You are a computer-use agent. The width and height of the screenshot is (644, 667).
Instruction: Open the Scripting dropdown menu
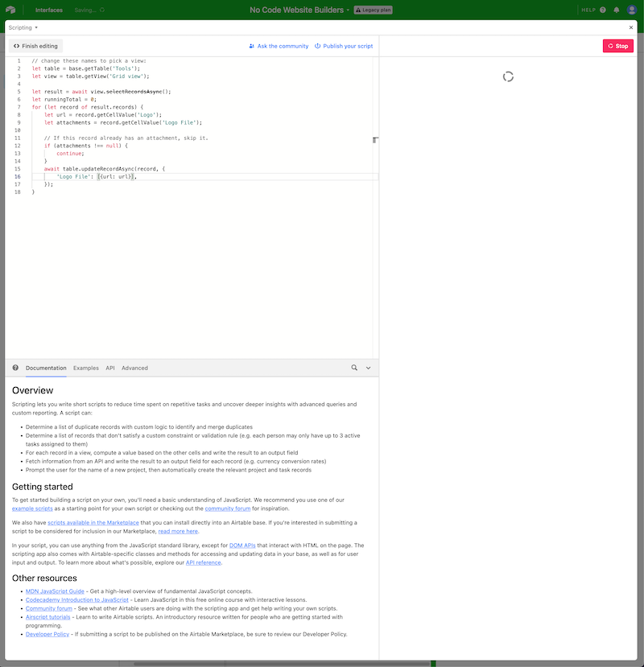(x=23, y=27)
